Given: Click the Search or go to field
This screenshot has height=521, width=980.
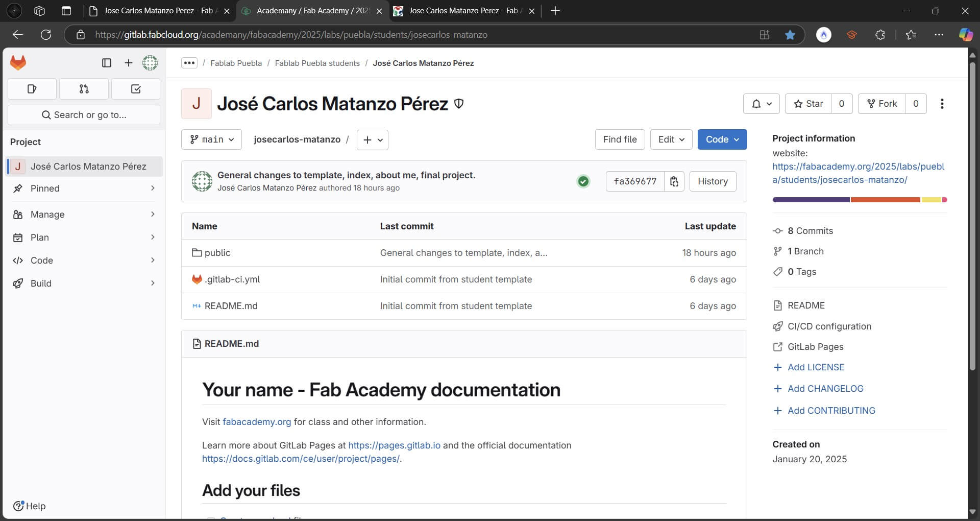Looking at the screenshot, I should [84, 115].
